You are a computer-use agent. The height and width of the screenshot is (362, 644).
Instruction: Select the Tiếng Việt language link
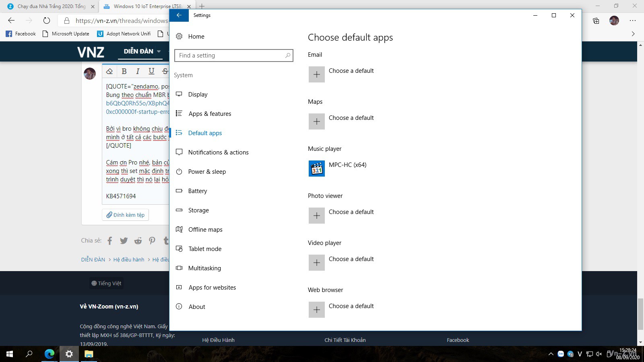pyautogui.click(x=107, y=283)
